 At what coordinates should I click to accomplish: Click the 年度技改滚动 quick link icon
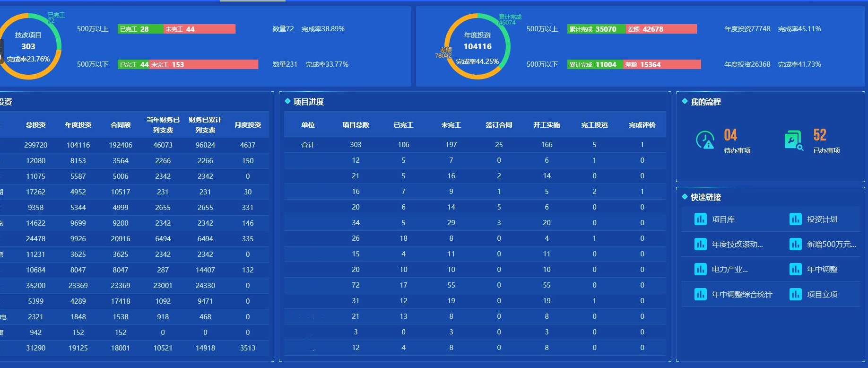[700, 245]
